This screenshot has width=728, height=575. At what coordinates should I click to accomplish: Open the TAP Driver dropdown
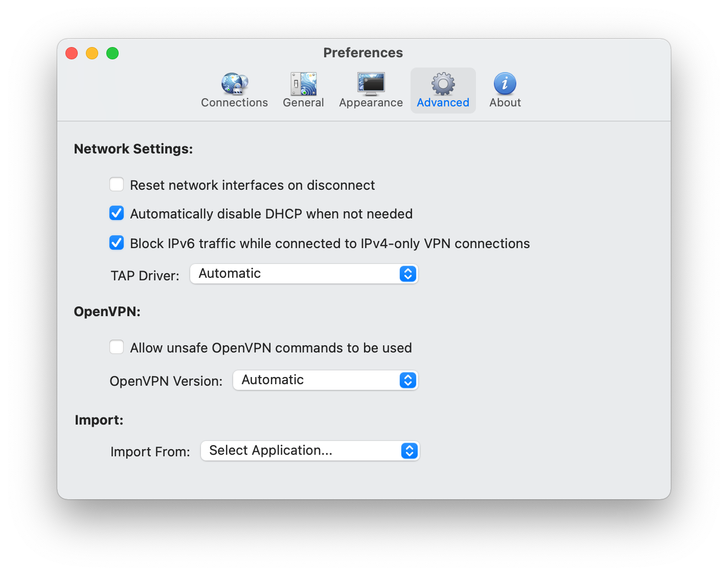tap(304, 274)
